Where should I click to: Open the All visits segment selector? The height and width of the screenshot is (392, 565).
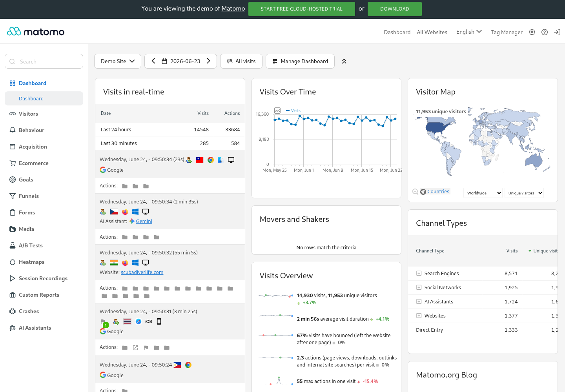[x=241, y=61]
